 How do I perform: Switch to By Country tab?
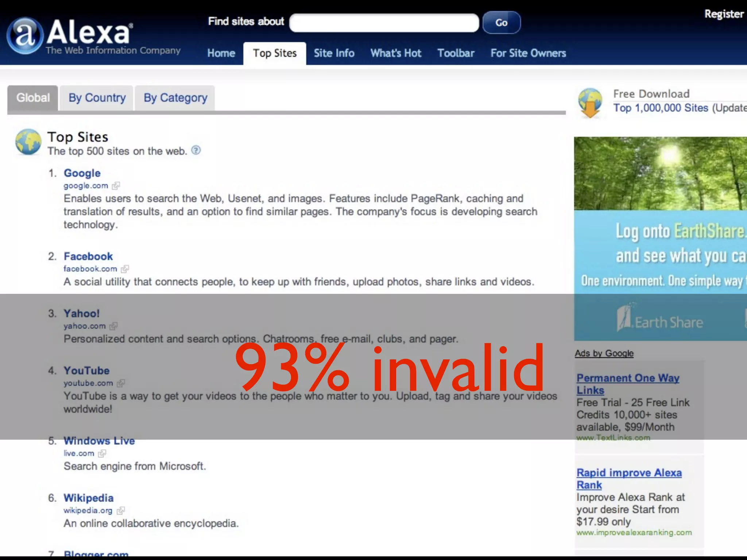click(97, 98)
